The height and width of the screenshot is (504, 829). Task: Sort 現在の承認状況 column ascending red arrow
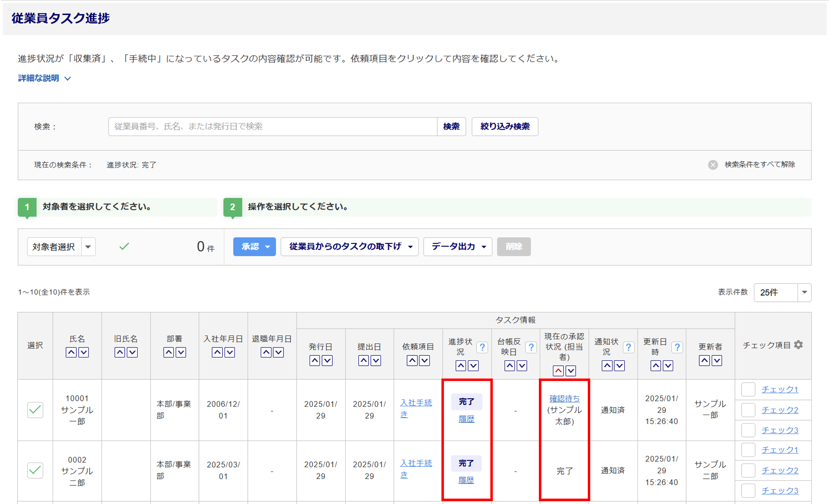pos(558,371)
